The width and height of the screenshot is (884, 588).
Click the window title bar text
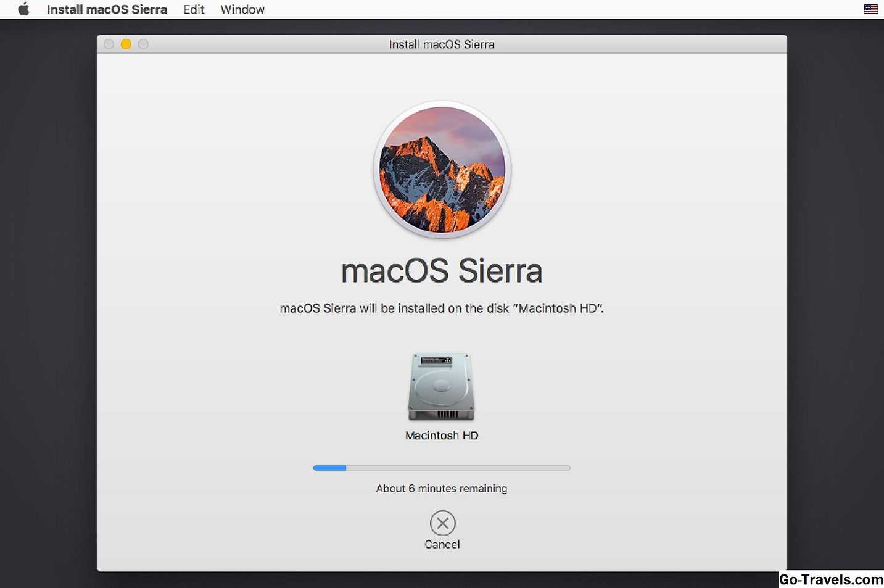[442, 44]
